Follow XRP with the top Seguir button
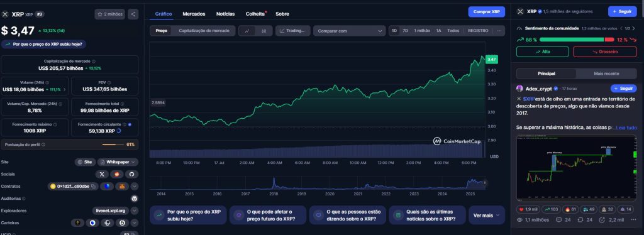Image resolution: width=644 pixels, height=235 pixels. 622,11
